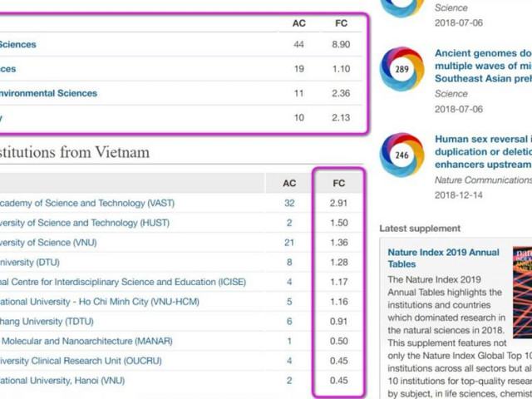Click the AC value 6 for TDTU
Image resolution: width=532 pixels, height=399 pixels.
click(x=289, y=322)
